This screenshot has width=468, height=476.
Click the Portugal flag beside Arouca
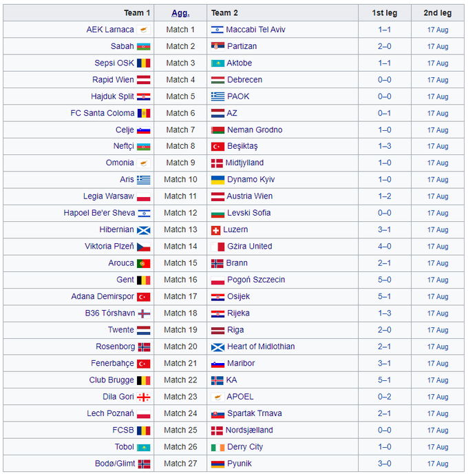point(143,263)
